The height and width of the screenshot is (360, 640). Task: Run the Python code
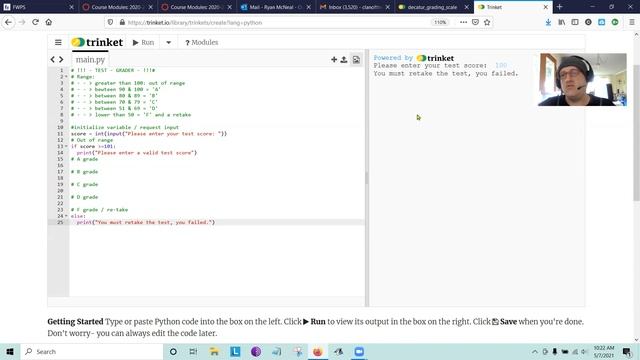[143, 42]
